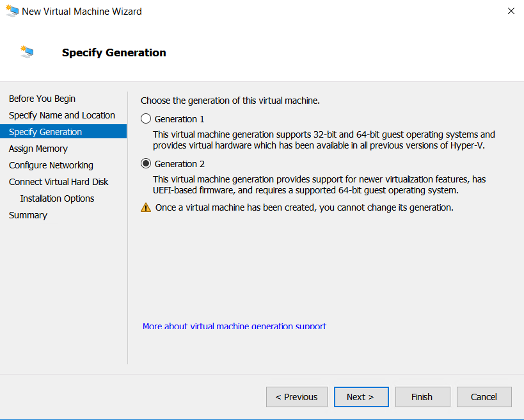Close the wizard window
Screen dimensions: 524x420
tap(511, 12)
